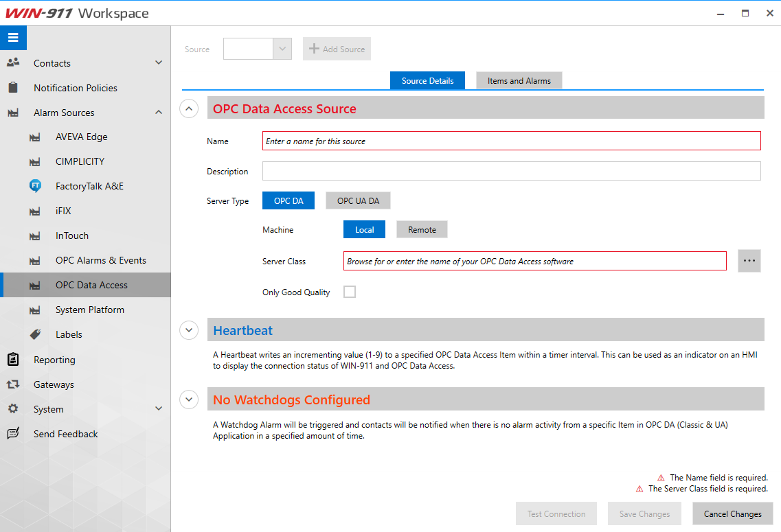781x532 pixels.
Task: Click the Name input field
Action: click(x=512, y=141)
